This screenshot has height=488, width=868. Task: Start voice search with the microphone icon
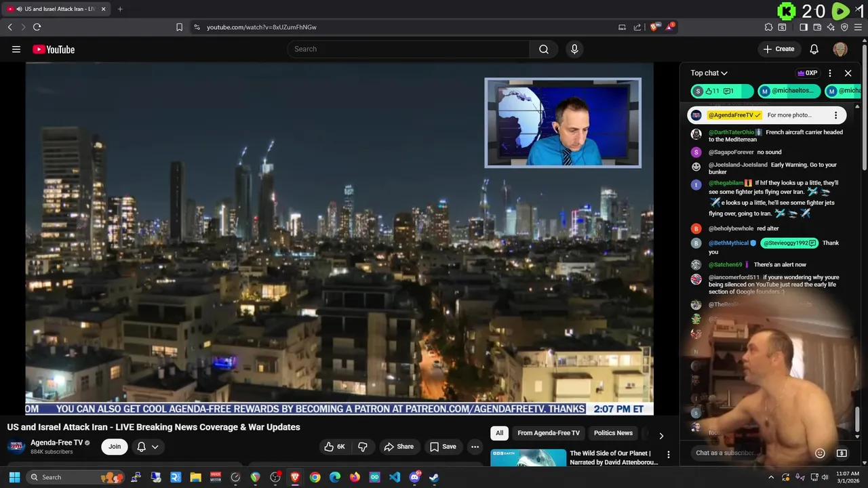click(574, 49)
